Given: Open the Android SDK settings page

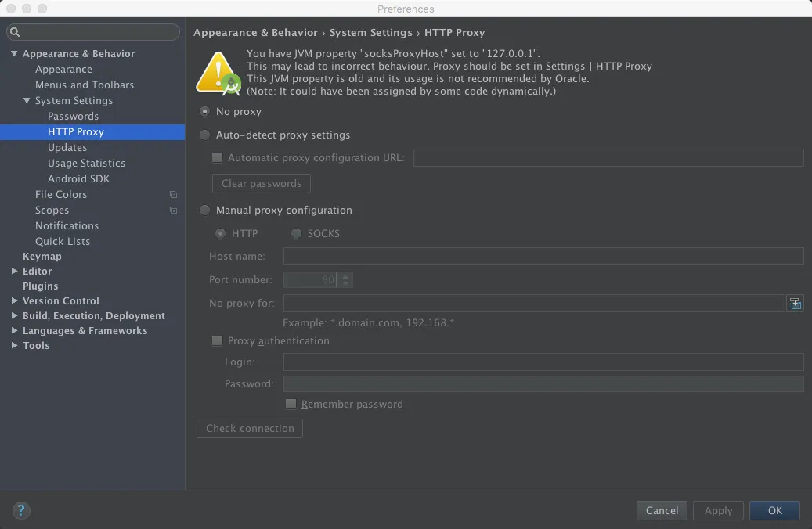Looking at the screenshot, I should 79,178.
